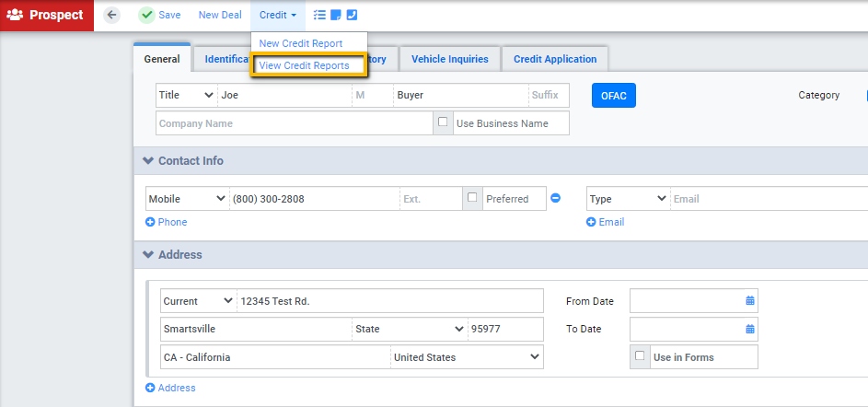Click the back arrow icon
The width and height of the screenshot is (868, 407).
point(111,15)
